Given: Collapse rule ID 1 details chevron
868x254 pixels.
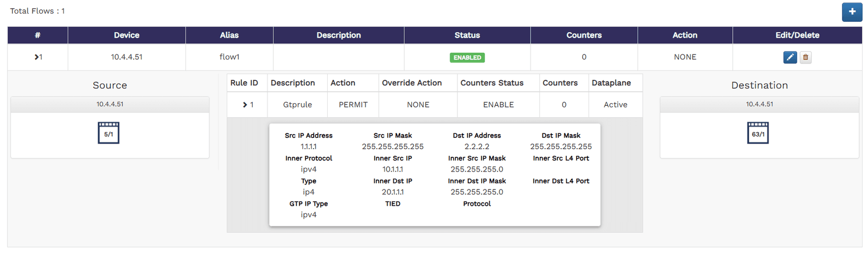Looking at the screenshot, I should click(x=245, y=105).
